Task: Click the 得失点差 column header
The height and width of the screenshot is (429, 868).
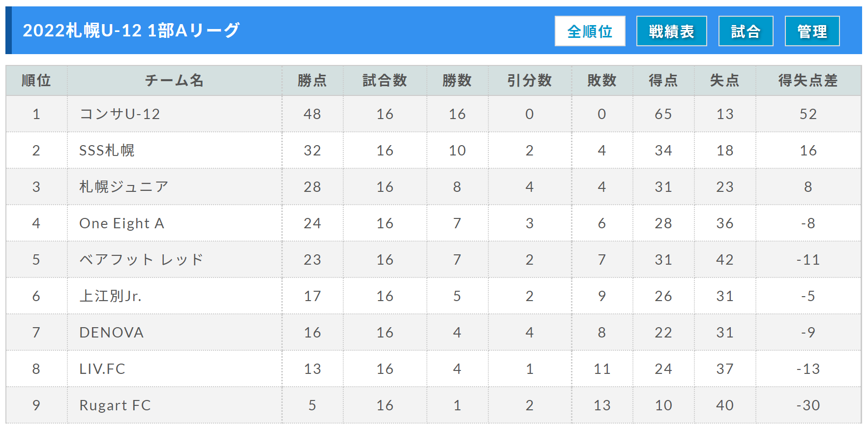Action: 808,80
